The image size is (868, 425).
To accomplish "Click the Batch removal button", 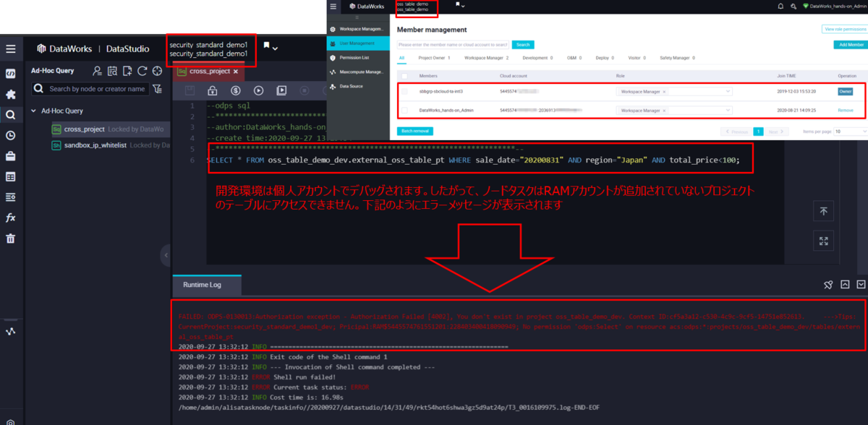I will pos(415,132).
